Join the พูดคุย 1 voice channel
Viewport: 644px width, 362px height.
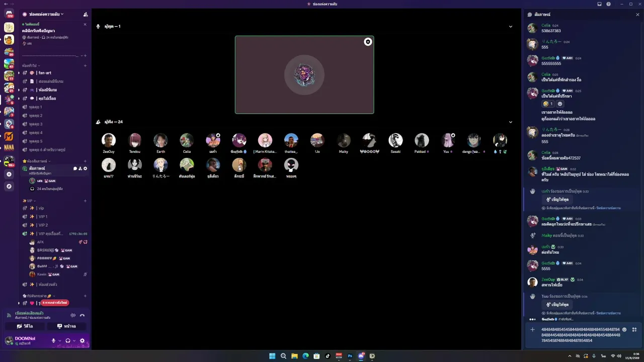(x=54, y=107)
